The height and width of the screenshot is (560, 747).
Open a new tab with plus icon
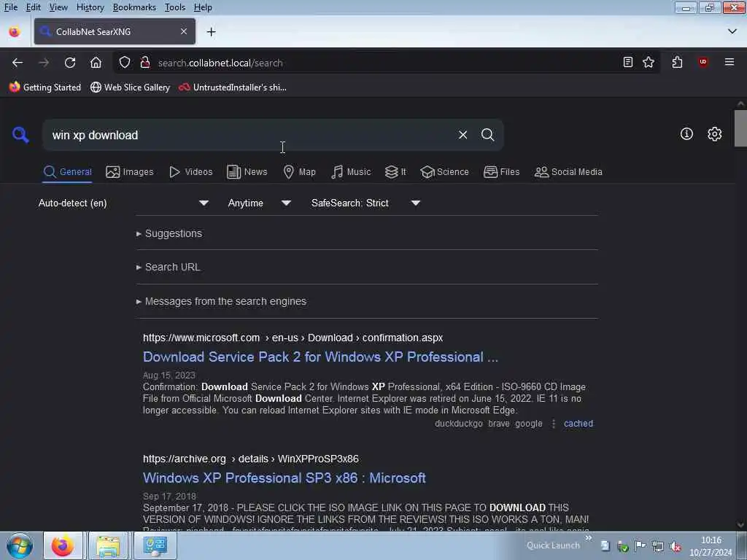(211, 32)
